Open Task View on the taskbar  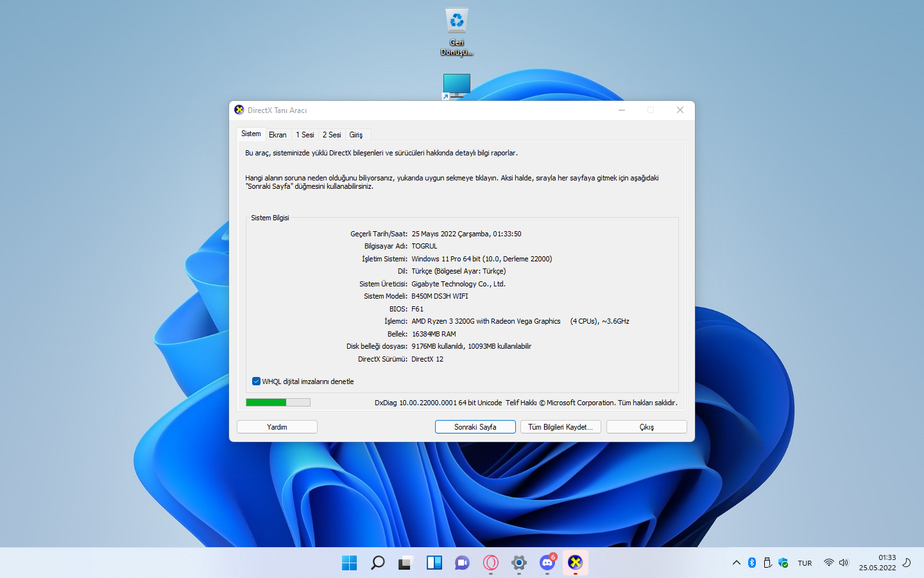pos(406,563)
